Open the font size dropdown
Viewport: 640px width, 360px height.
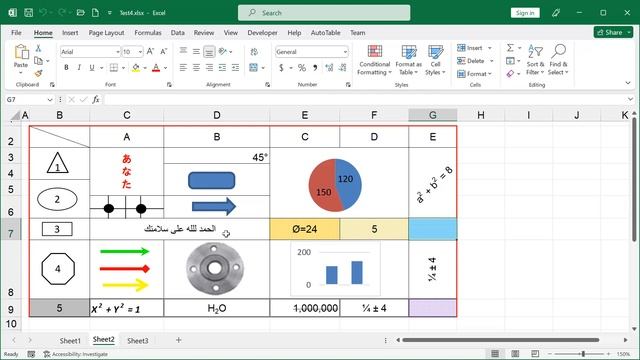140,52
